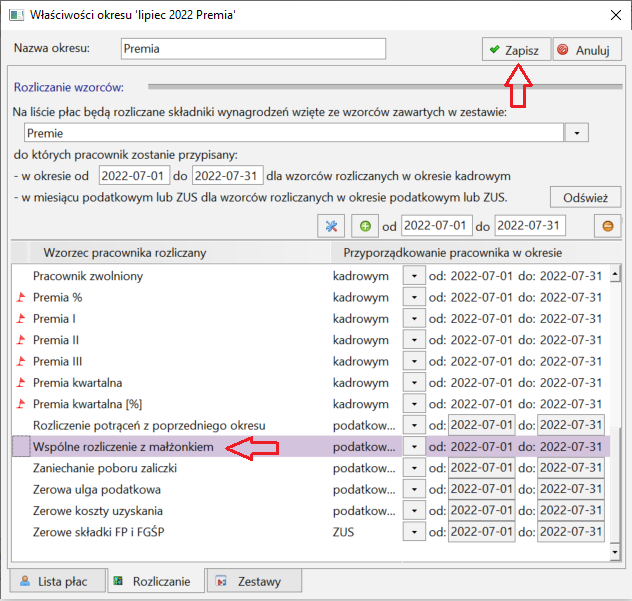This screenshot has height=601, width=632.
Task: Open period dropdown for Zerowe składki FP i FGŚP
Action: 414,532
